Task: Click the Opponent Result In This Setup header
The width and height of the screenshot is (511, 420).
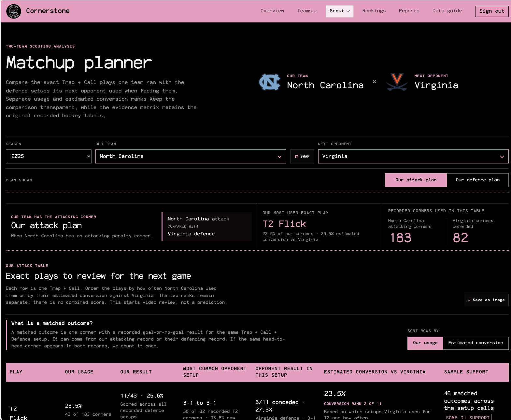Action: pyautogui.click(x=284, y=372)
